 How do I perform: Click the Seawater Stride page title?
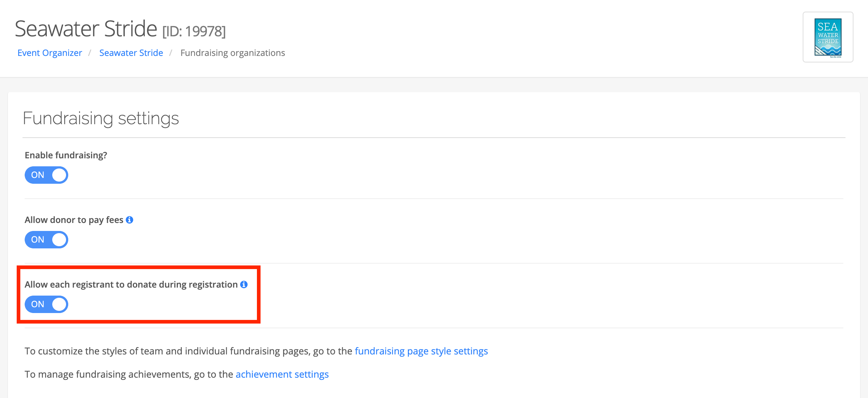click(x=86, y=29)
